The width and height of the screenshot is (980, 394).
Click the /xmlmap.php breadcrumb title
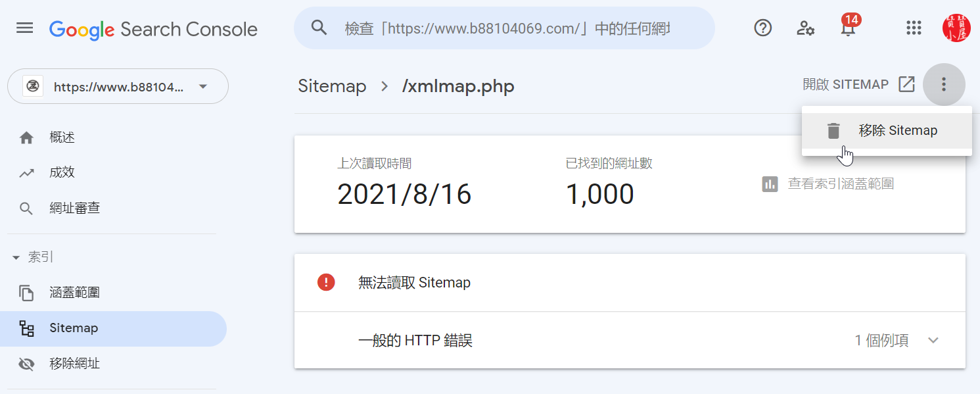tap(458, 86)
